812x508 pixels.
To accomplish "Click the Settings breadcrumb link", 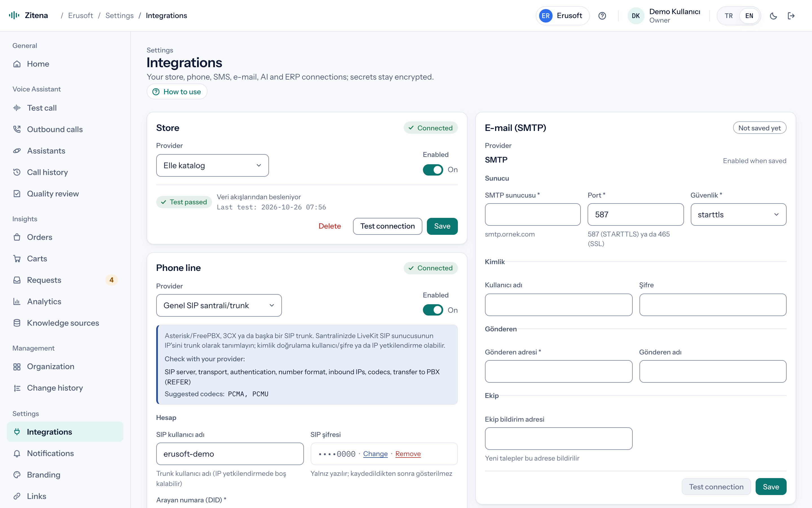I will [x=120, y=16].
